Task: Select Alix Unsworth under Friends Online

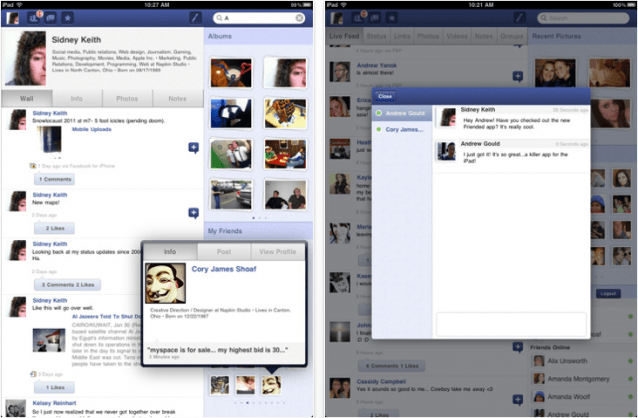Action: pyautogui.click(x=582, y=361)
